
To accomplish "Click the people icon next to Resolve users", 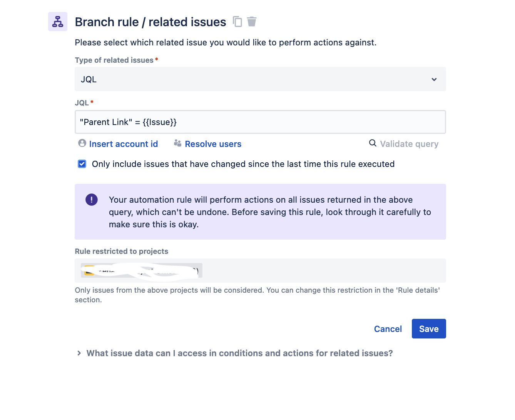I will (x=177, y=143).
